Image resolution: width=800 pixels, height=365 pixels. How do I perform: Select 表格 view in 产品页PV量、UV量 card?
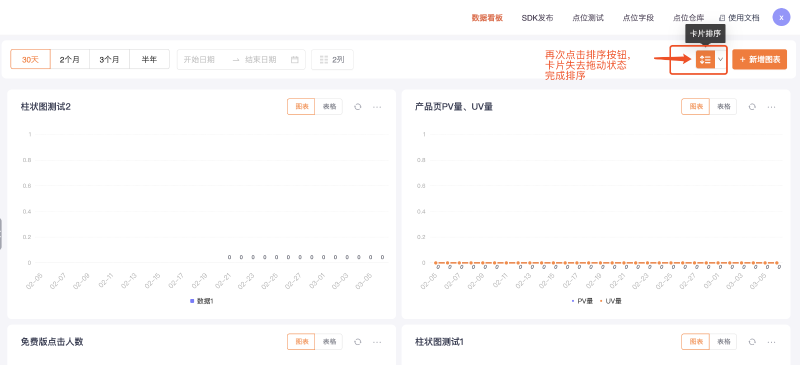pyautogui.click(x=723, y=107)
